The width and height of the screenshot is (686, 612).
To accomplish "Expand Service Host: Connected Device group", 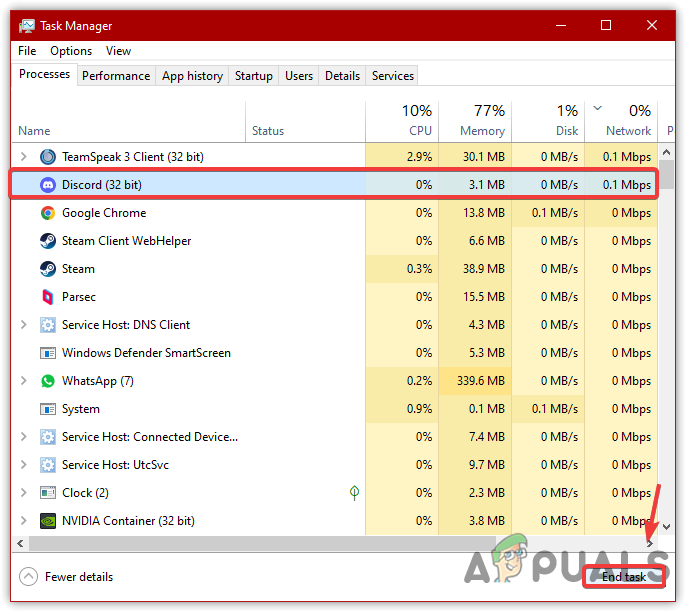I will [x=24, y=437].
